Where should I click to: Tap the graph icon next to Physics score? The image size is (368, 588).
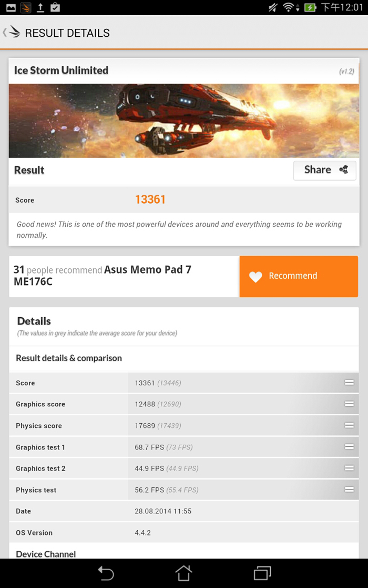pos(350,425)
